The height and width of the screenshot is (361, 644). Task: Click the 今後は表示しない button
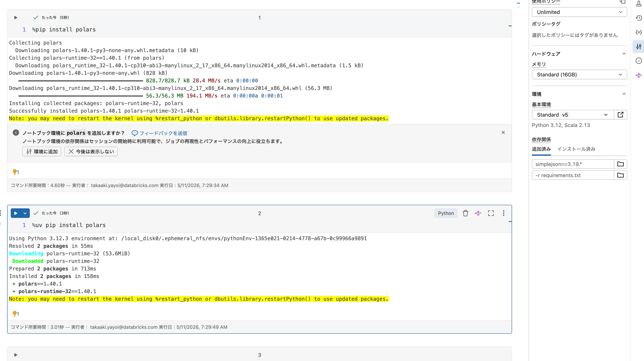pyautogui.click(x=91, y=151)
